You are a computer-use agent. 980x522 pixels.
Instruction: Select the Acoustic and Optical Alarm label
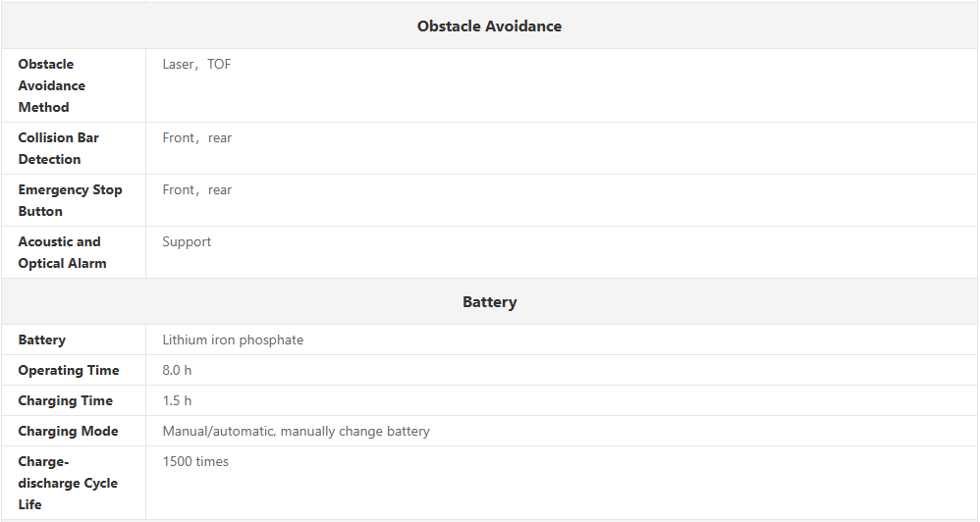point(62,252)
